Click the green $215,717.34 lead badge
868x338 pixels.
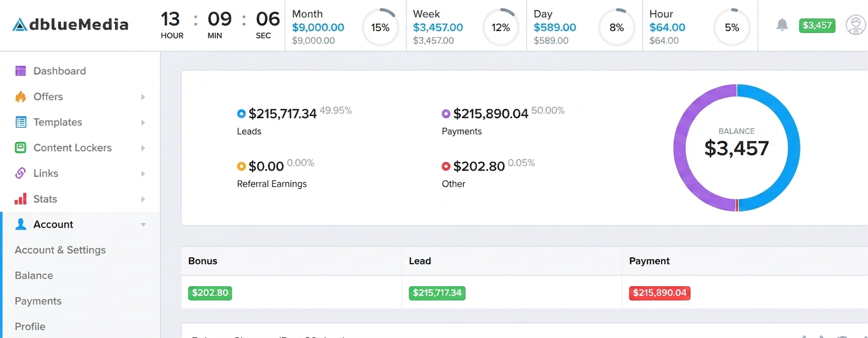click(437, 293)
